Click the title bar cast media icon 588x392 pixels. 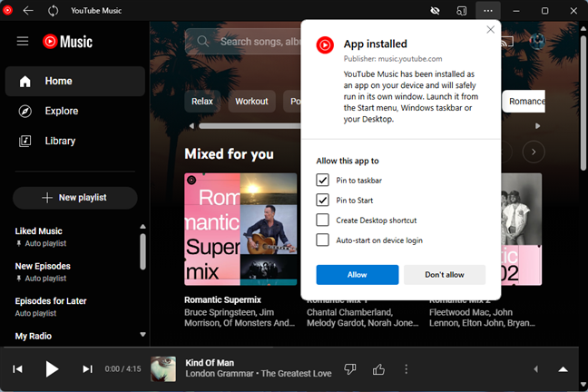pos(461,11)
